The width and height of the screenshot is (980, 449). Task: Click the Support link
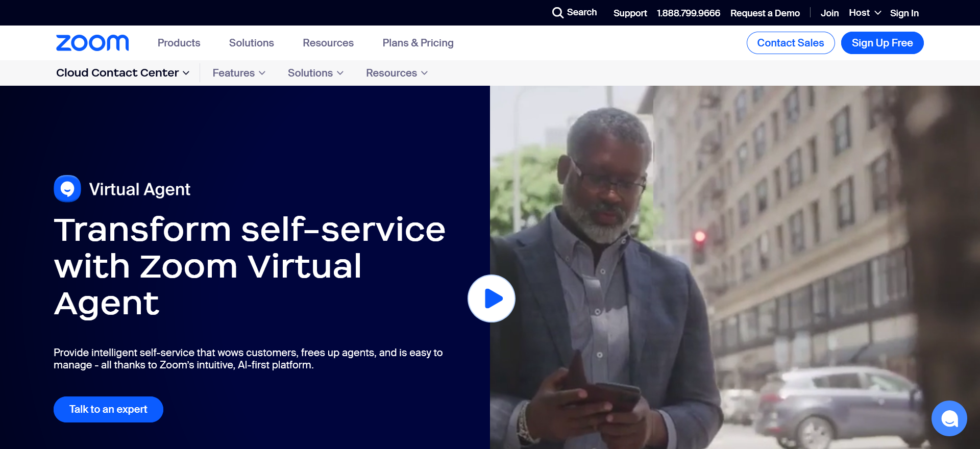630,13
